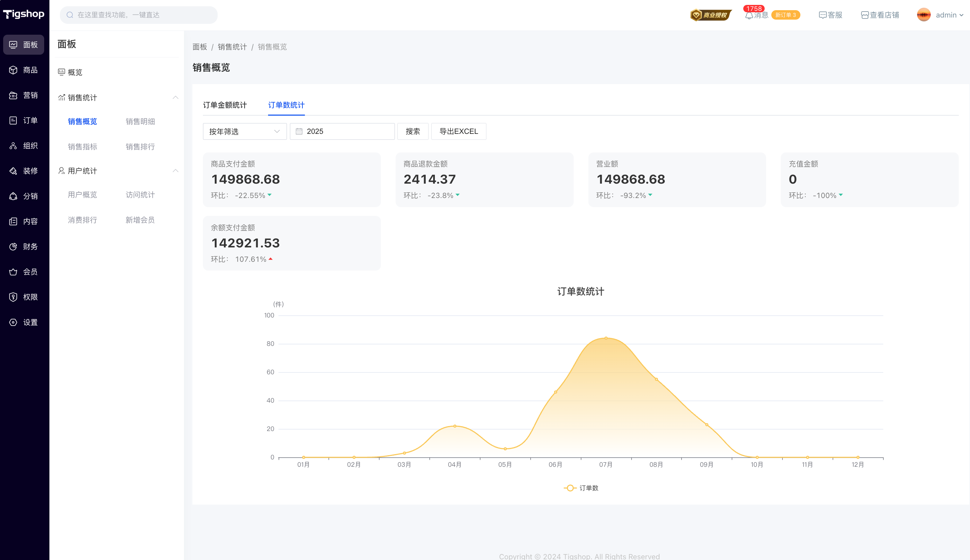Click the 营业额 value 149868.68

click(631, 179)
